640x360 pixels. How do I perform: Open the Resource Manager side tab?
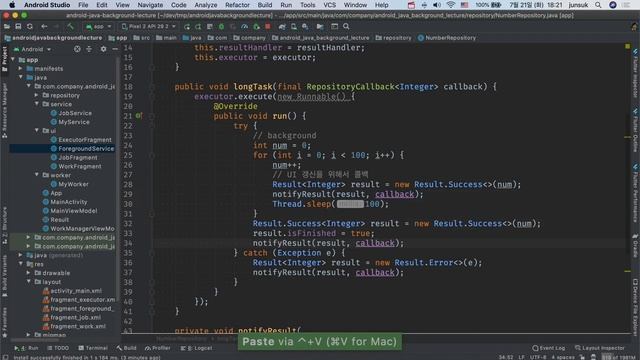coord(4,110)
